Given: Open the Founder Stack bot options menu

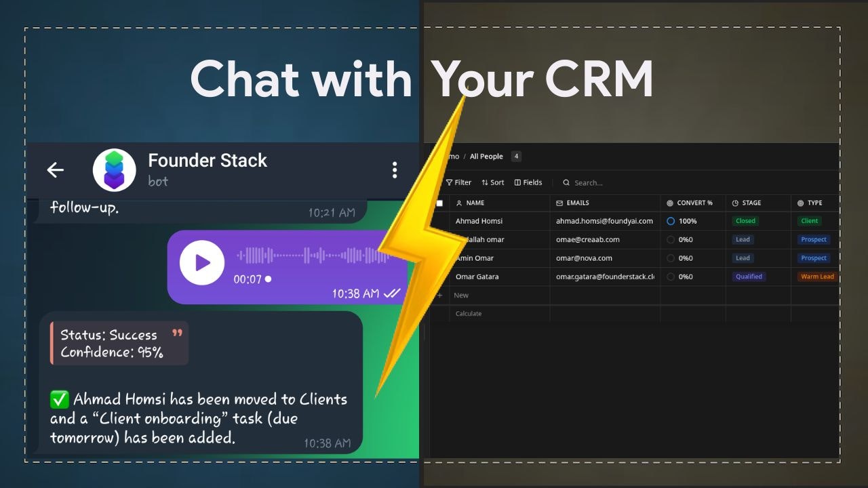Looking at the screenshot, I should click(x=395, y=169).
